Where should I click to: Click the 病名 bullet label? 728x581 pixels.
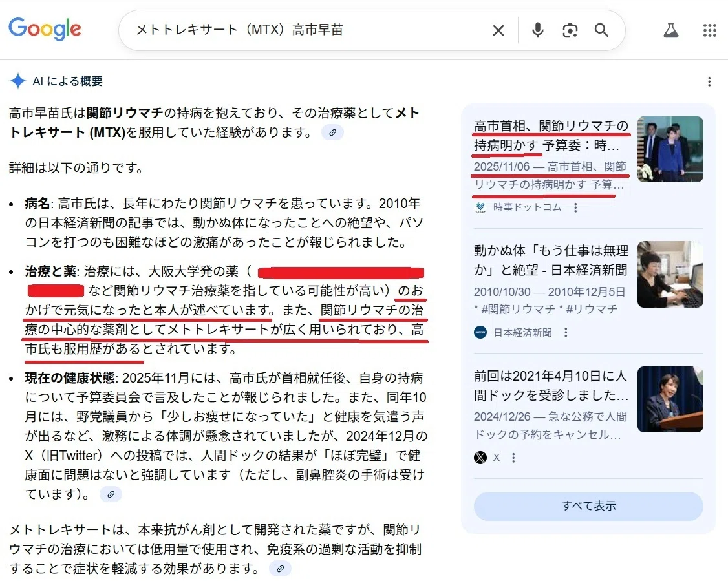pyautogui.click(x=37, y=204)
